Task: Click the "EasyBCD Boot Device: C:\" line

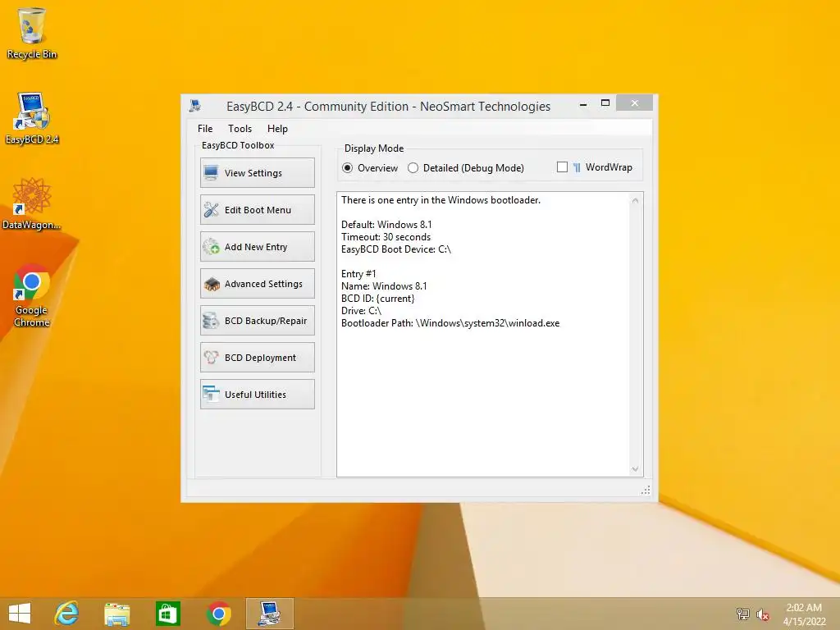Action: click(396, 249)
